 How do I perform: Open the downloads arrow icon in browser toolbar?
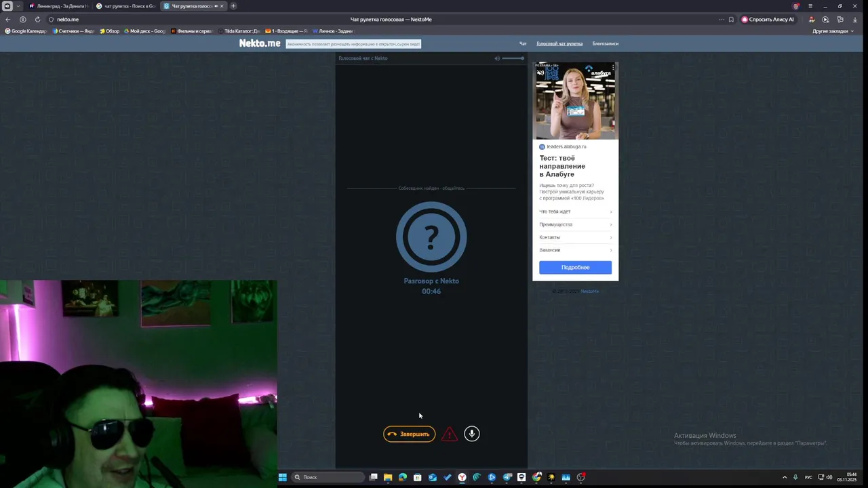854,20
